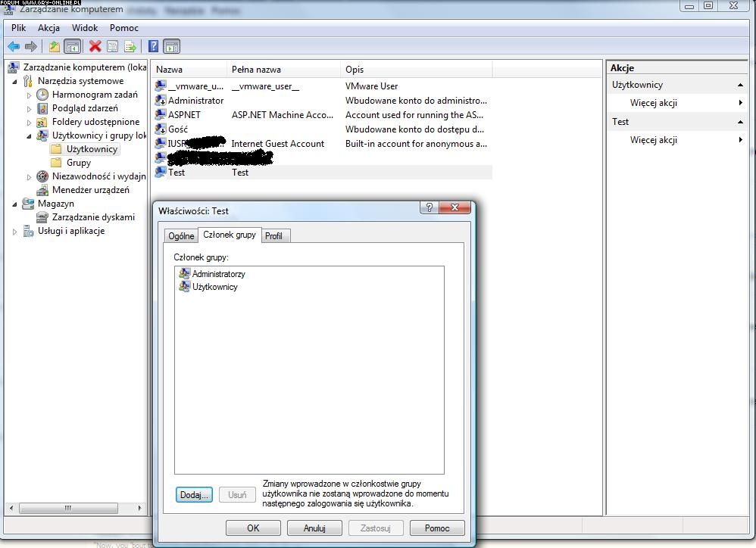This screenshot has width=756, height=548.
Task: Collapse the Użytkownicy section in Akcje pane
Action: click(740, 85)
